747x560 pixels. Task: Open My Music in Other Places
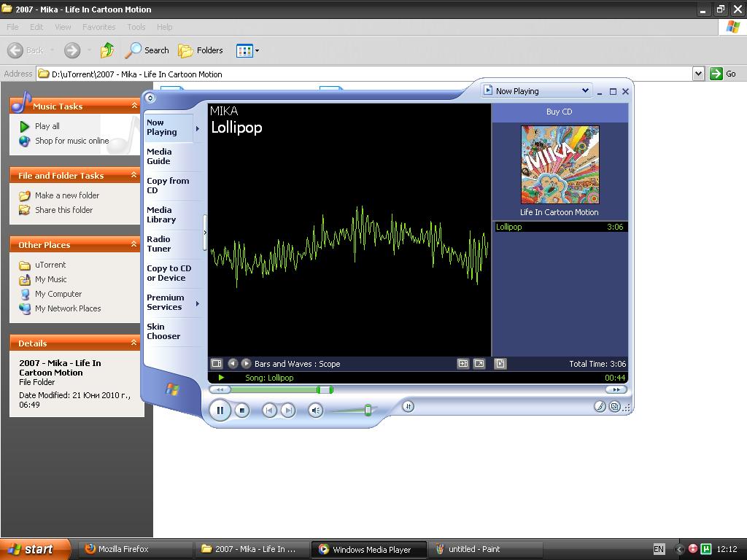[43, 279]
